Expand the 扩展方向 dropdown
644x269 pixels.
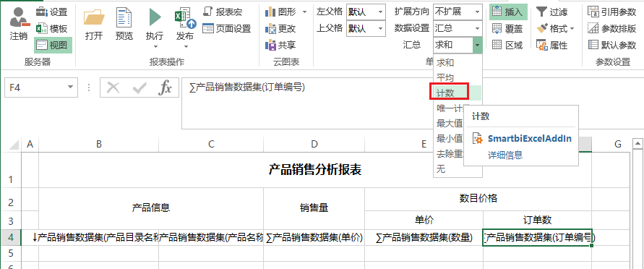tap(477, 12)
